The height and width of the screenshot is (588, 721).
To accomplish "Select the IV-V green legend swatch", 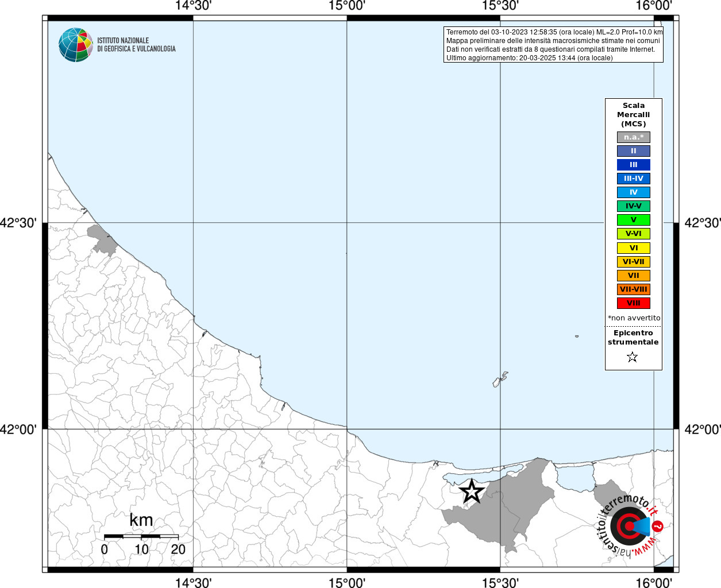I will [x=634, y=206].
